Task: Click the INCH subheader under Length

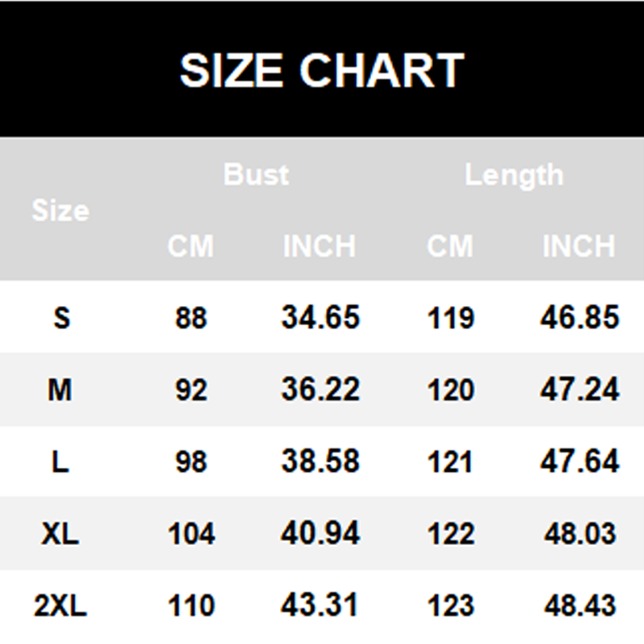Action: pyautogui.click(x=579, y=246)
